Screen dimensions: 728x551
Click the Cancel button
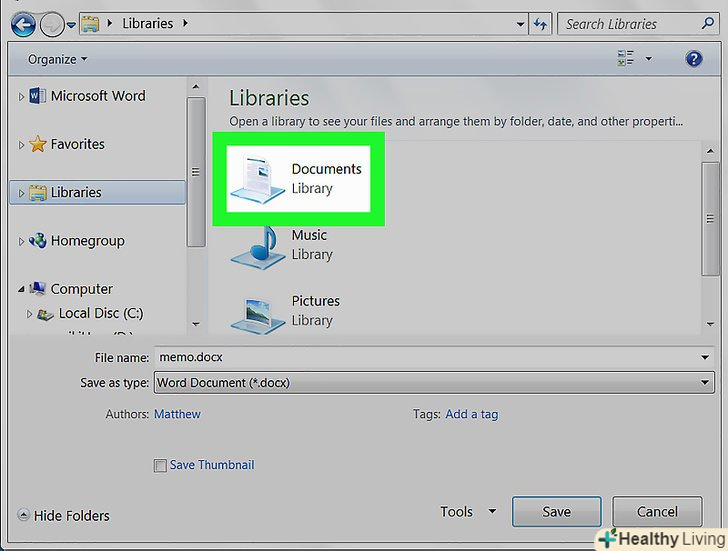point(657,512)
